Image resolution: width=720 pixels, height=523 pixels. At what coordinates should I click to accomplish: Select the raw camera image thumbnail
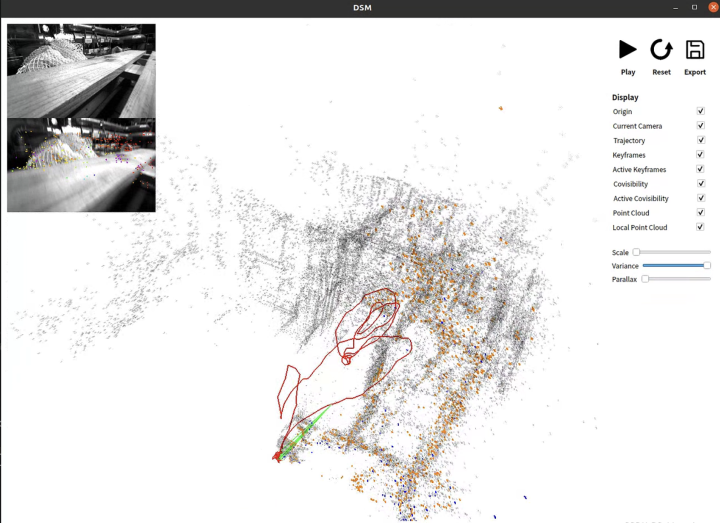[x=81, y=71]
